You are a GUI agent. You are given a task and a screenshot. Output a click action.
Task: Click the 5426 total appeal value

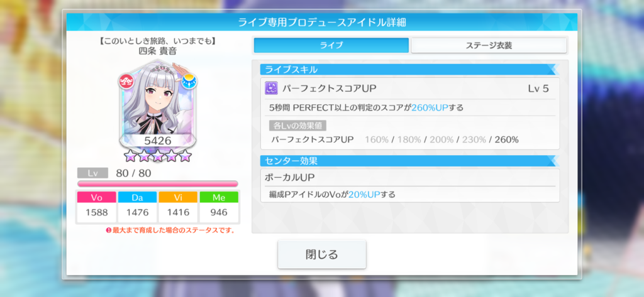[158, 141]
